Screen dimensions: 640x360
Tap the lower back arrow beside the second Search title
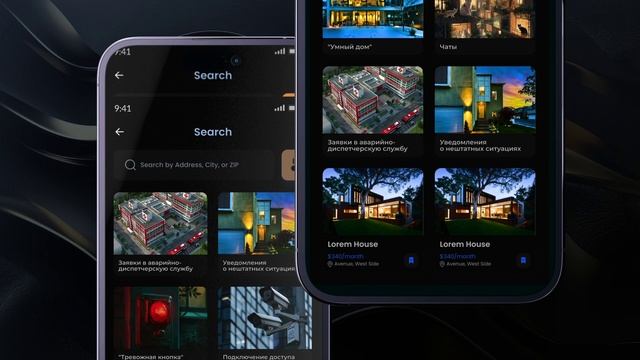point(120,132)
